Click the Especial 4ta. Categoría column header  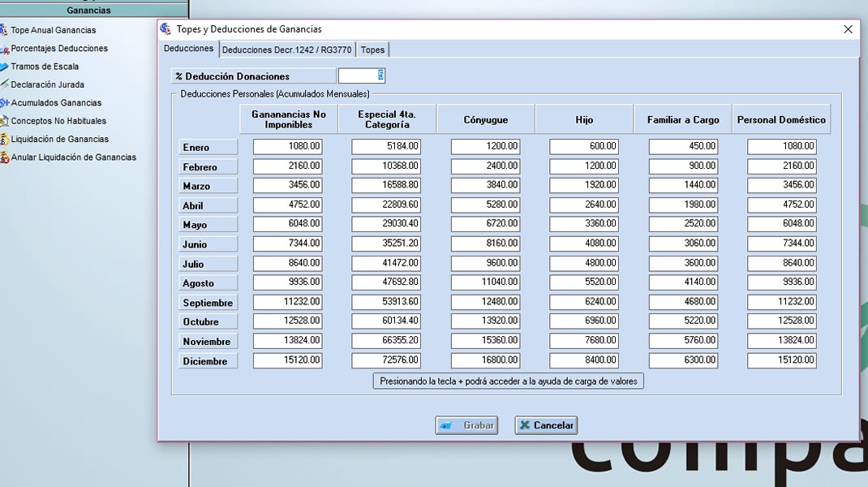coord(387,119)
